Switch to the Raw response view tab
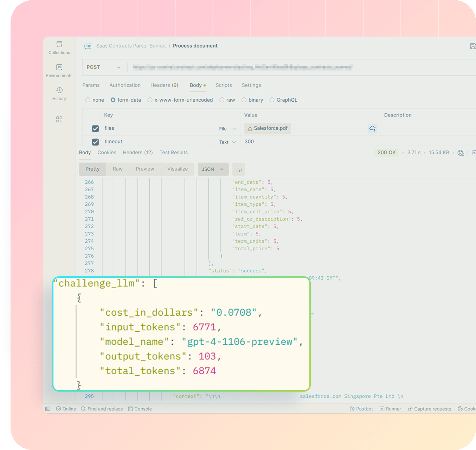This screenshot has width=476, height=450. 117,169
